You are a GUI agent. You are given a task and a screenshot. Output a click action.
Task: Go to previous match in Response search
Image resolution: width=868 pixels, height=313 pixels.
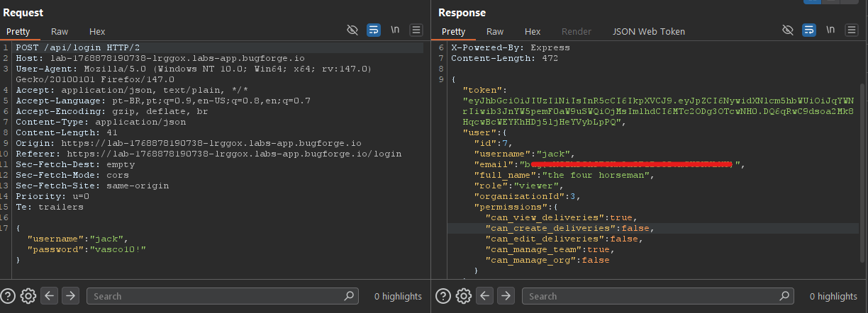point(485,296)
